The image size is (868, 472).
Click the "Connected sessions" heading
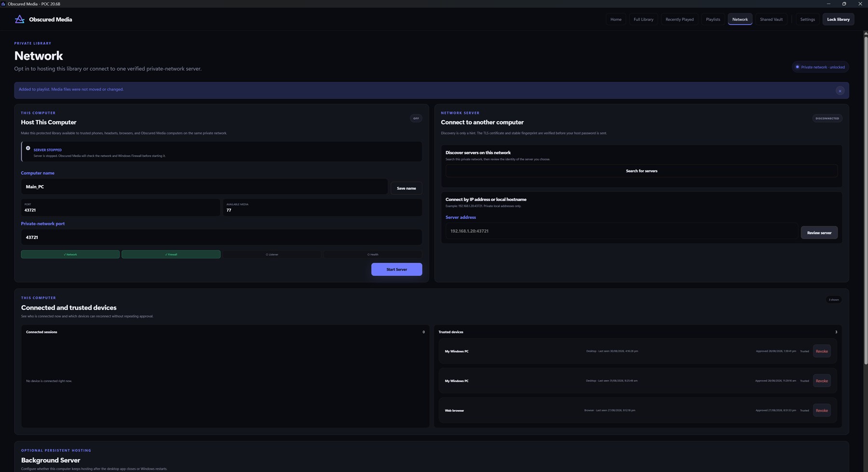[x=41, y=332]
